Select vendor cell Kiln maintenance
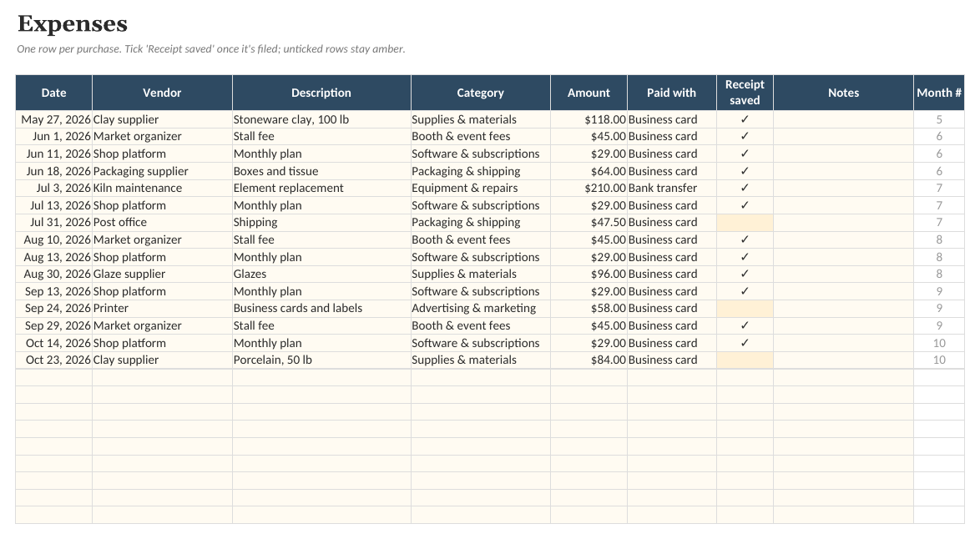The width and height of the screenshot is (980, 539). pyautogui.click(x=162, y=188)
